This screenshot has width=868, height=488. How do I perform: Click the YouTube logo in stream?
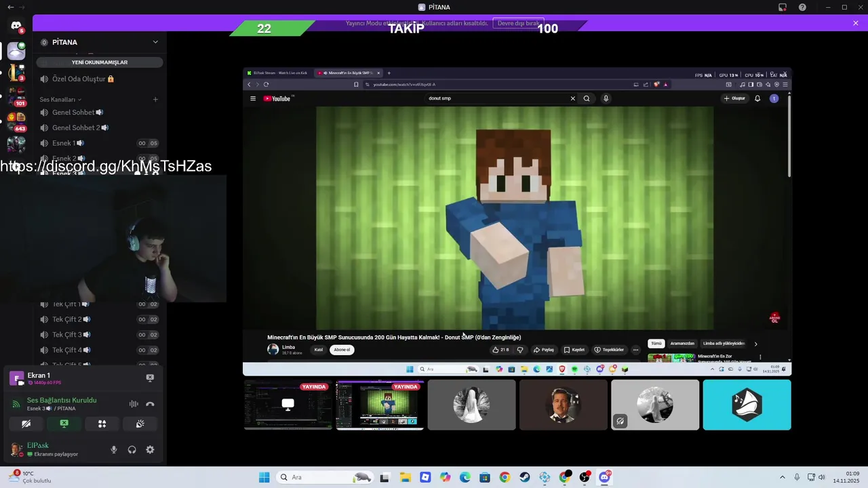pyautogui.click(x=278, y=98)
